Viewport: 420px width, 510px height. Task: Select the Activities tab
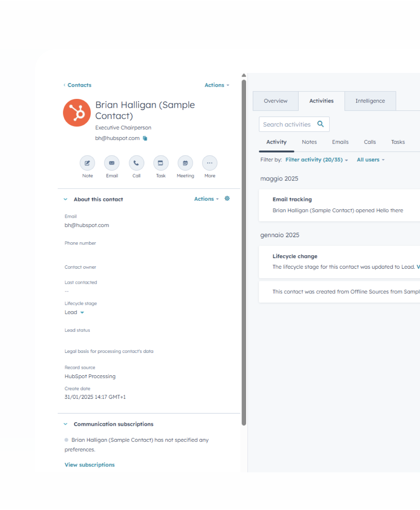(x=322, y=101)
